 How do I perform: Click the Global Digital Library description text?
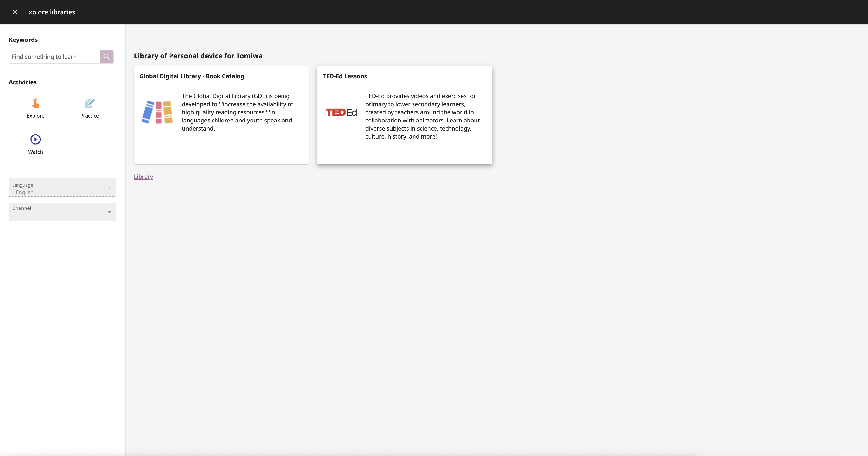(x=237, y=112)
